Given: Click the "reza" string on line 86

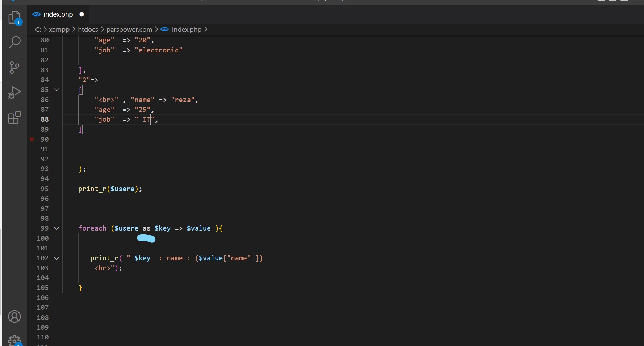Looking at the screenshot, I should pyautogui.click(x=183, y=100).
